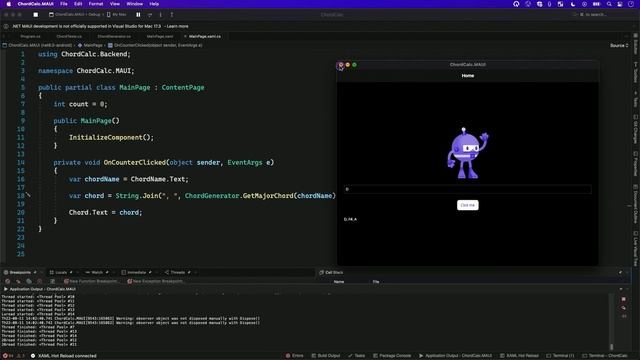Open the Apple menu

9,4
